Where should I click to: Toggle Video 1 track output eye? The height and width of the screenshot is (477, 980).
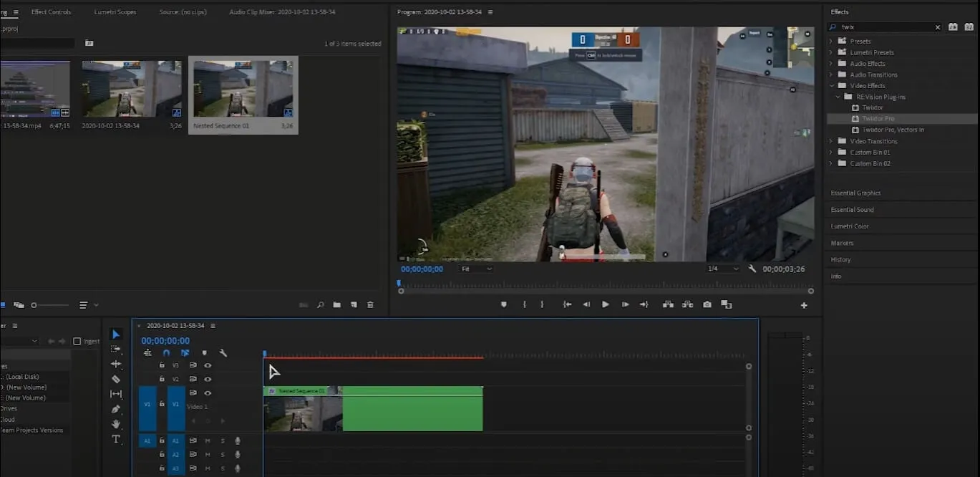coord(208,393)
